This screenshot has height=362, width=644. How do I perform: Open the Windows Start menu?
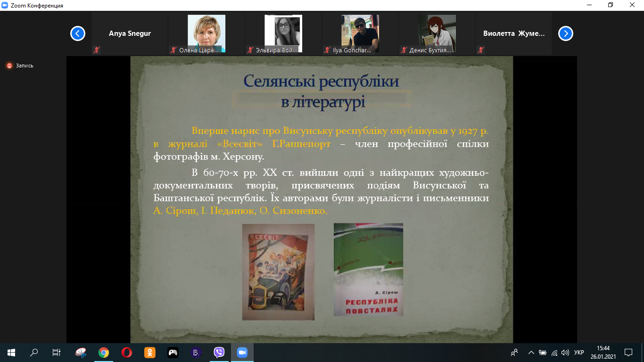tap(11, 352)
